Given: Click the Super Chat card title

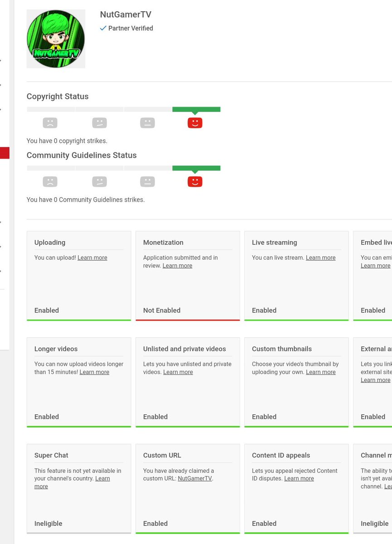Looking at the screenshot, I should [51, 456].
